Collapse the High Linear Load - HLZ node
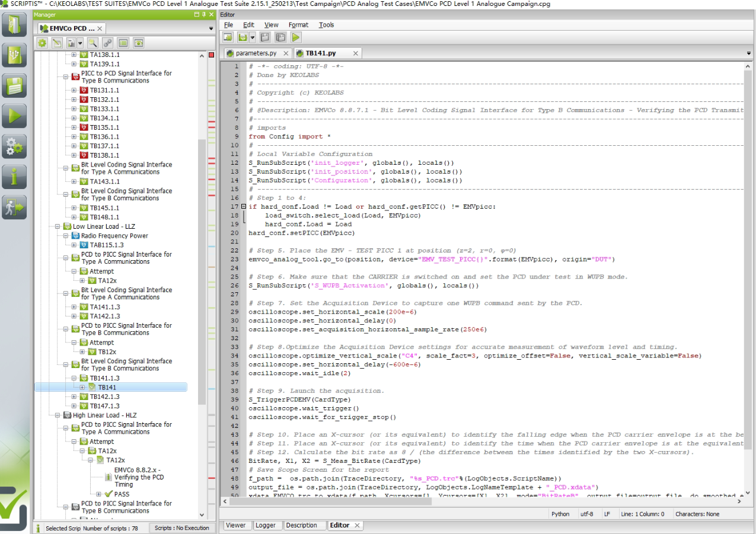 point(58,415)
